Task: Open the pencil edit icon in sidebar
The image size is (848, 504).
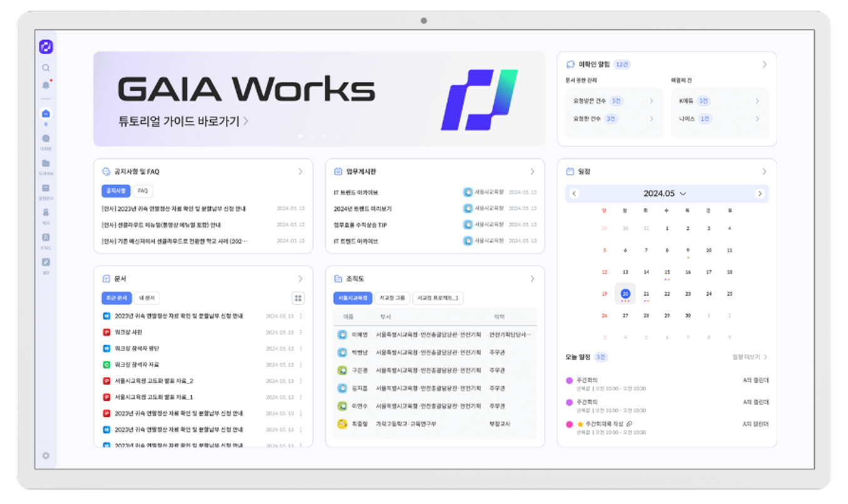Action: tap(46, 262)
